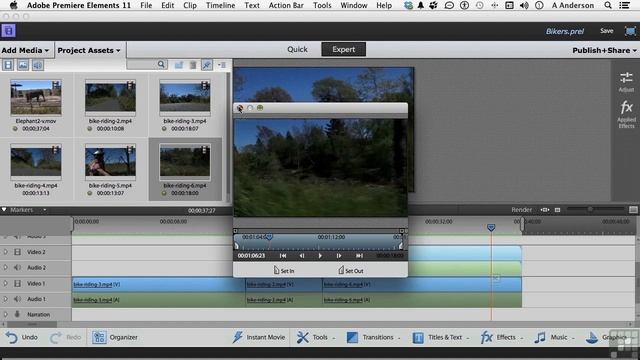Step forward one frame in preview window
Screen dimensions: 640x360
coord(339,256)
